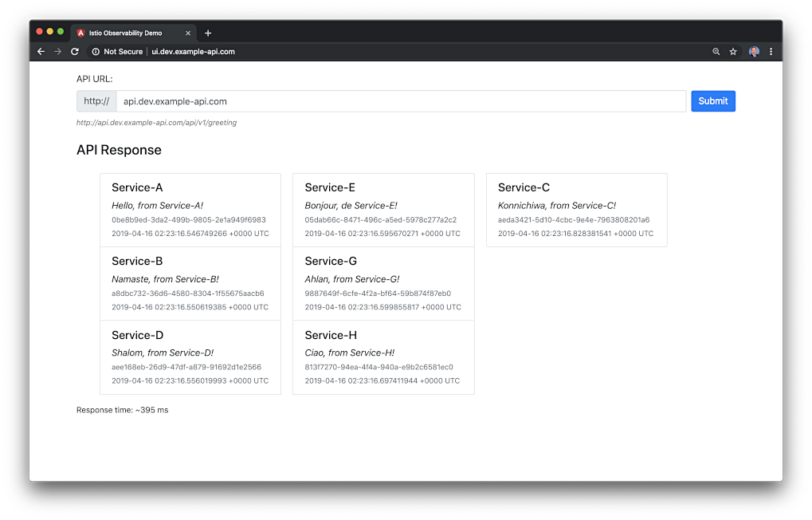
Task: Click the Service-E card heading
Action: pos(330,187)
